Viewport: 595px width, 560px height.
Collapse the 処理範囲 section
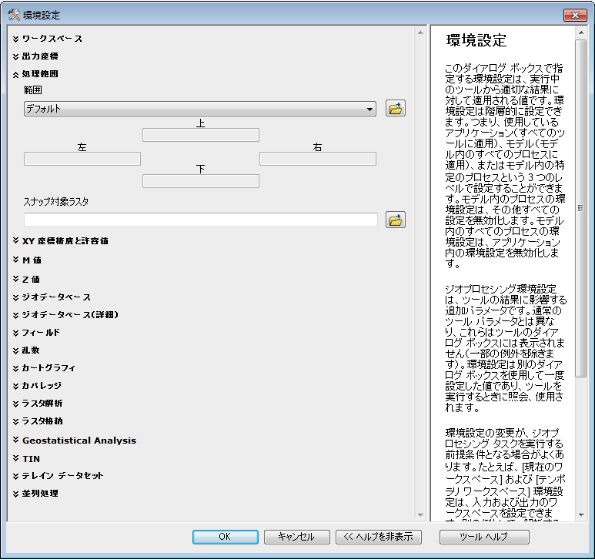click(x=36, y=74)
